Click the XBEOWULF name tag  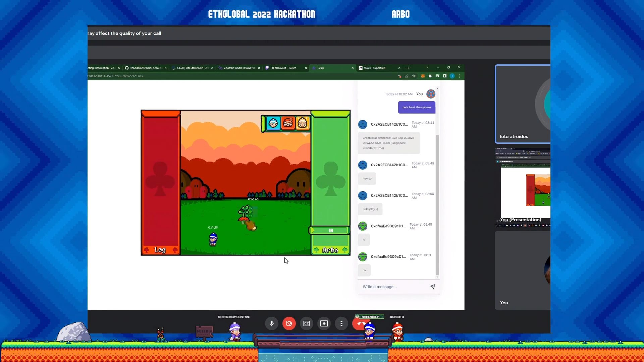(x=370, y=317)
